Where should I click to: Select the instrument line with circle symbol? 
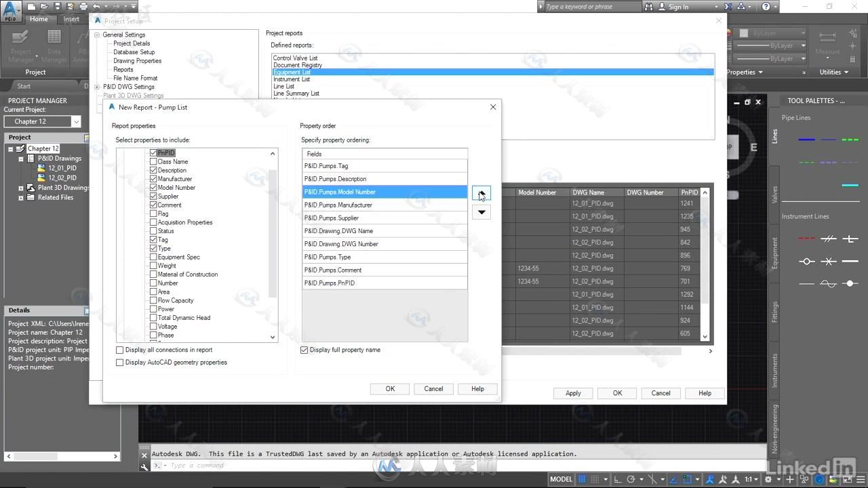coord(807,262)
